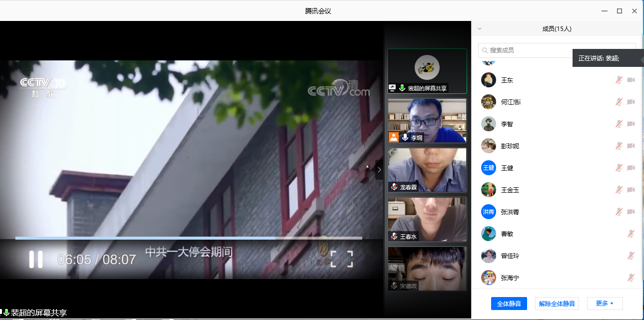Pause the CCTV video playback

[35, 259]
